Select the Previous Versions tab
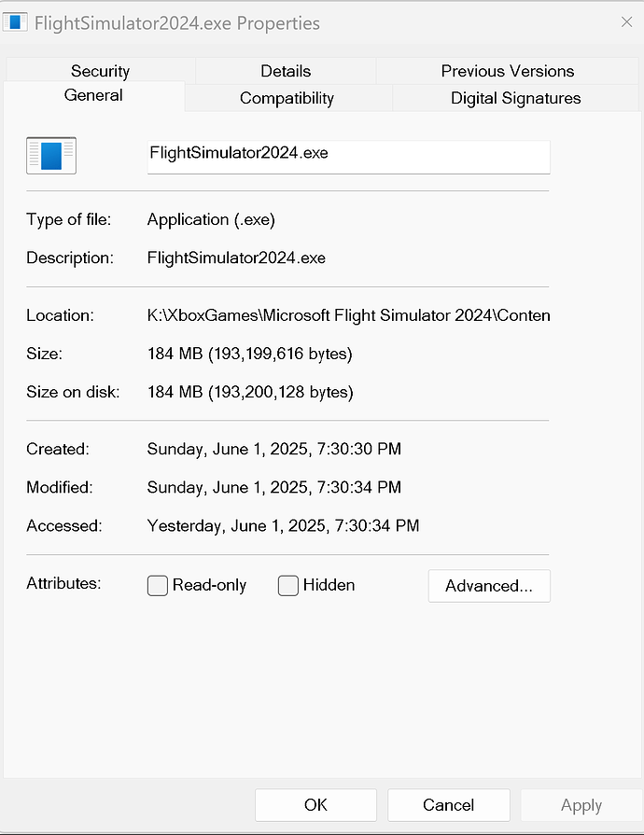Image resolution: width=644 pixels, height=835 pixels. tap(507, 70)
